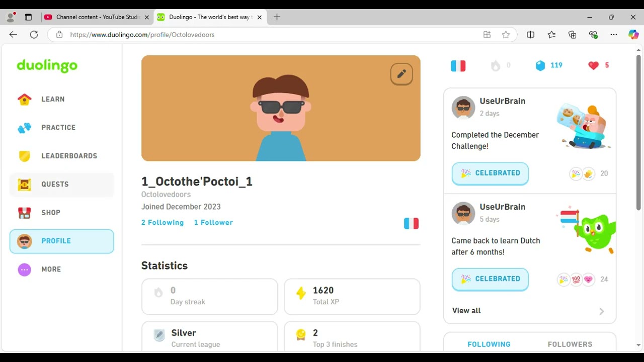The width and height of the screenshot is (644, 362).
Task: Switch to the Following tab
Action: tap(489, 344)
